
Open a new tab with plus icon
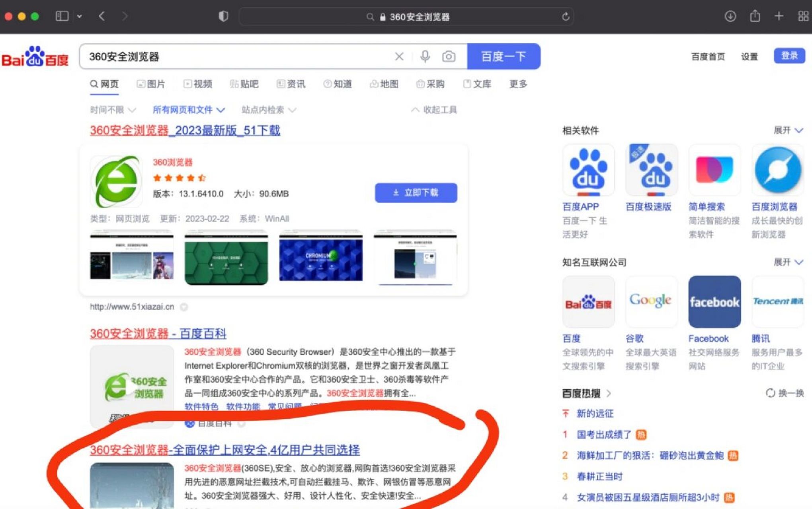(779, 16)
